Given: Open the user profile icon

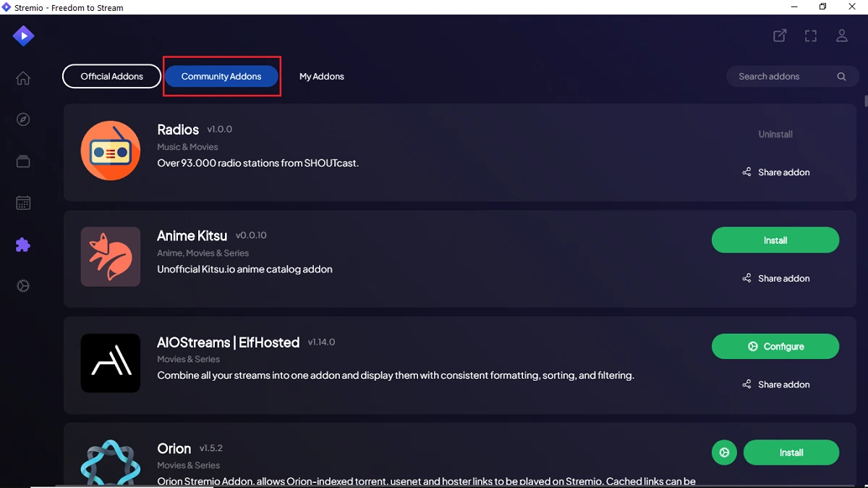Looking at the screenshot, I should pos(842,35).
